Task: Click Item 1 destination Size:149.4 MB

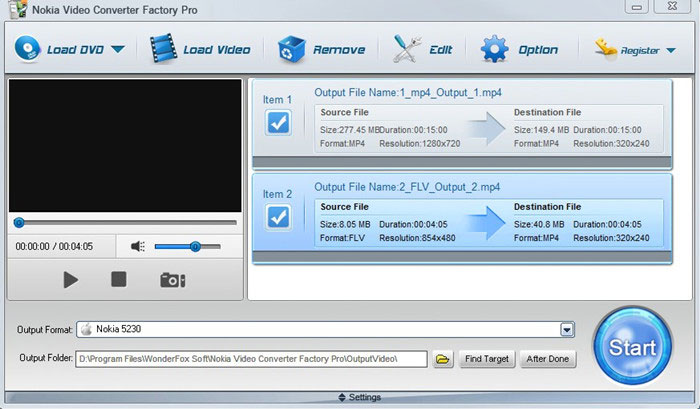Action: click(542, 130)
